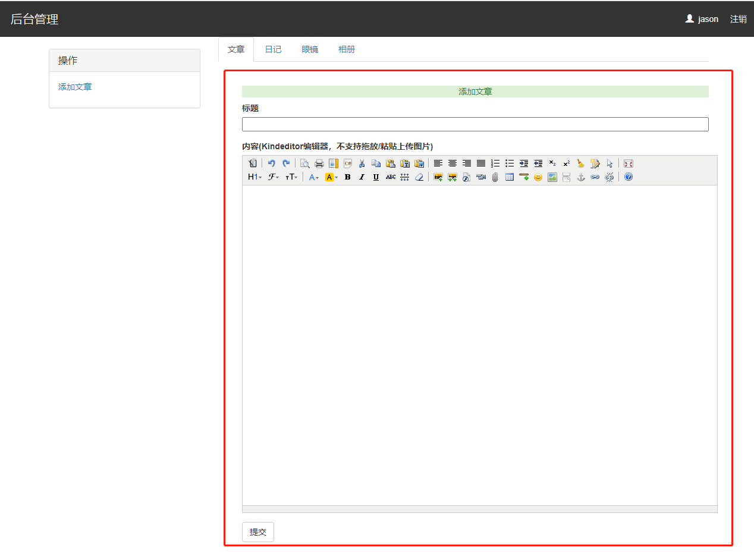Screen dimensions: 754x560
Task: Open the line height menu
Action: coord(405,177)
